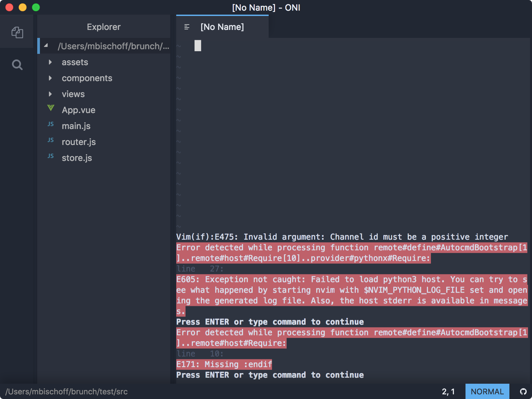
Task: Click the green maximize window button
Action: click(36, 7)
